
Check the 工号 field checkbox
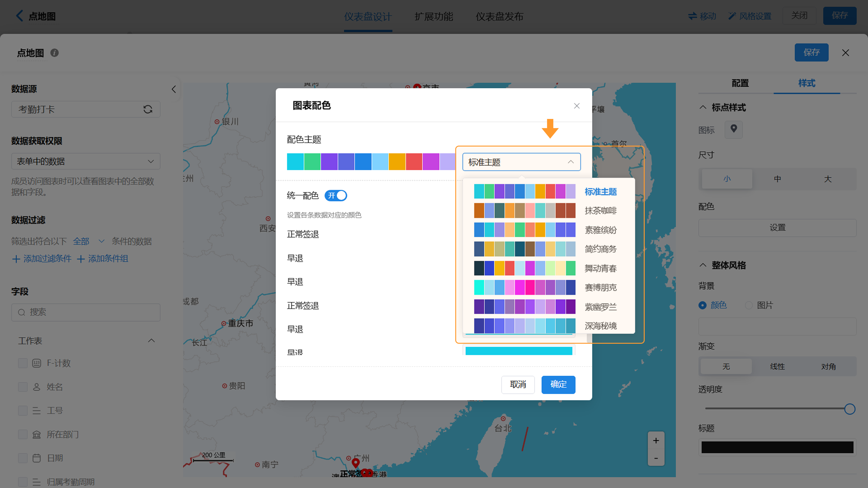[23, 410]
